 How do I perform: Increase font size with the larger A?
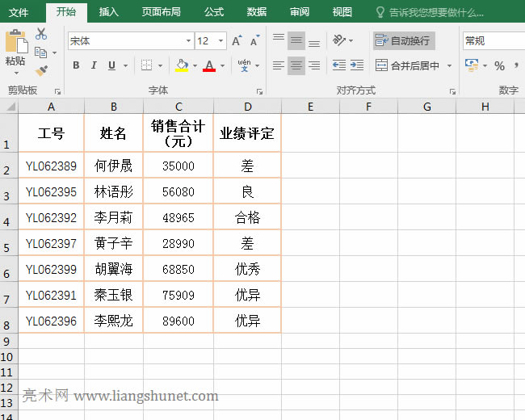click(237, 40)
